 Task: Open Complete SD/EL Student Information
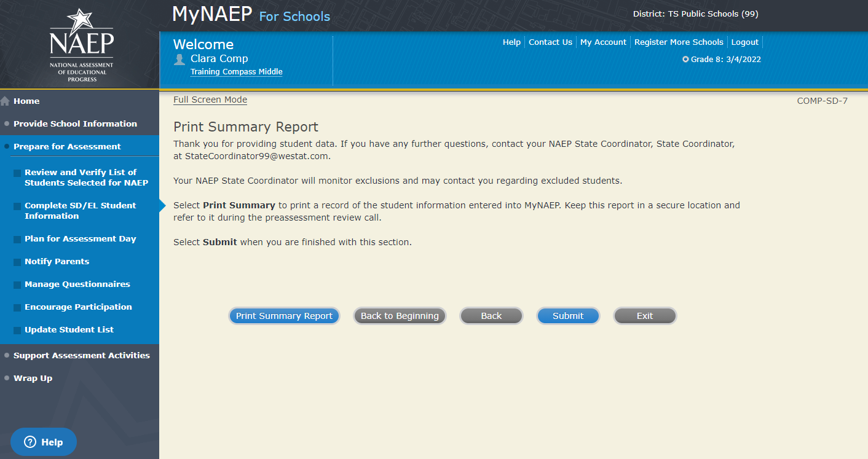(x=80, y=211)
